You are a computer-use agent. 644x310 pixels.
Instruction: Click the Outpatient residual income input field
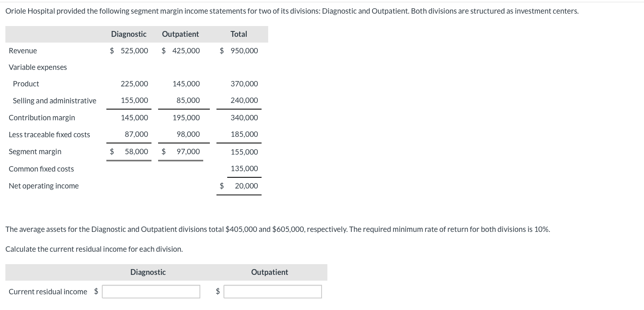pos(272,291)
